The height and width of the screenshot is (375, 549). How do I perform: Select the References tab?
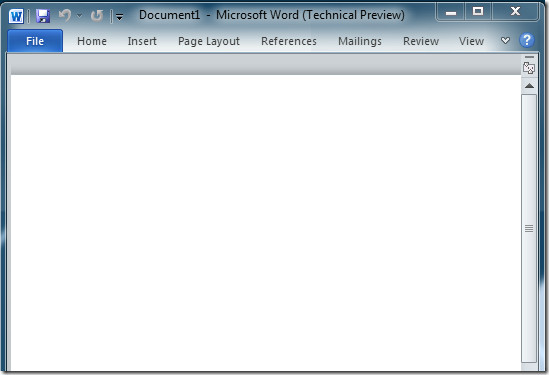click(x=289, y=41)
